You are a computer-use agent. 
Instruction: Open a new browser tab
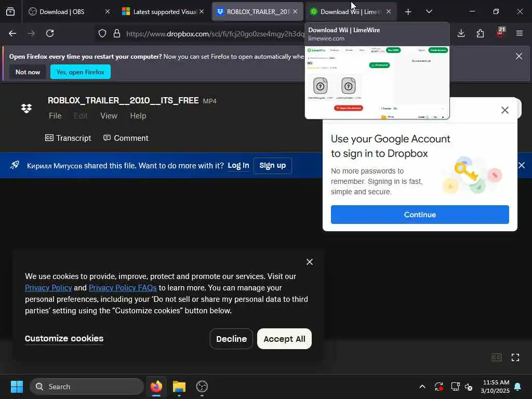[408, 12]
